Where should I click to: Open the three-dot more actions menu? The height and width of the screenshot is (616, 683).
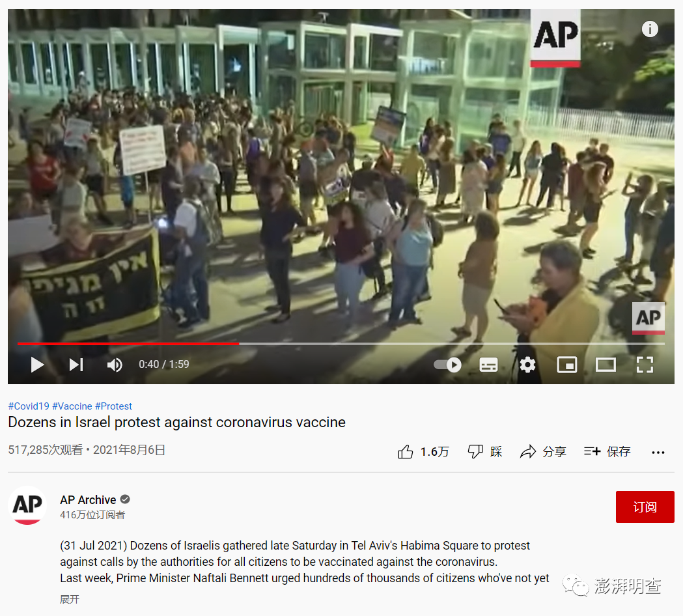(658, 453)
